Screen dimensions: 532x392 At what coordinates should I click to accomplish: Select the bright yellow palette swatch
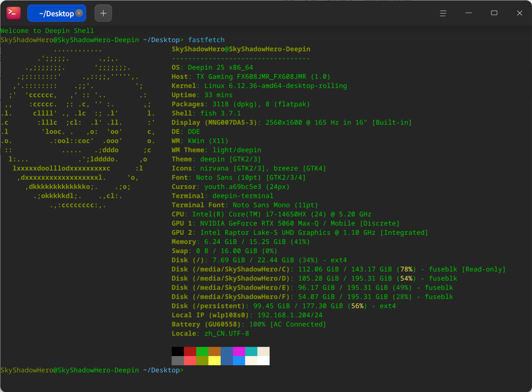pos(215,360)
